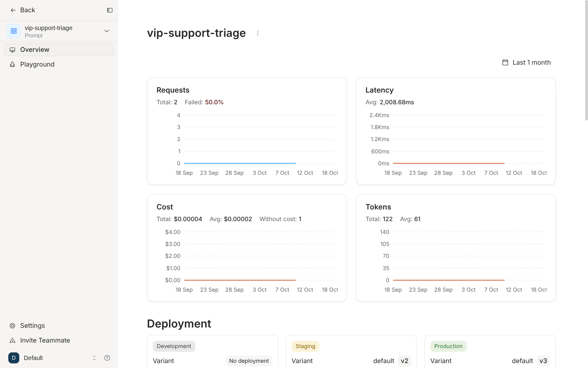This screenshot has width=588, height=368.
Task: Click the v3 version tag in Production
Action: pos(543,361)
